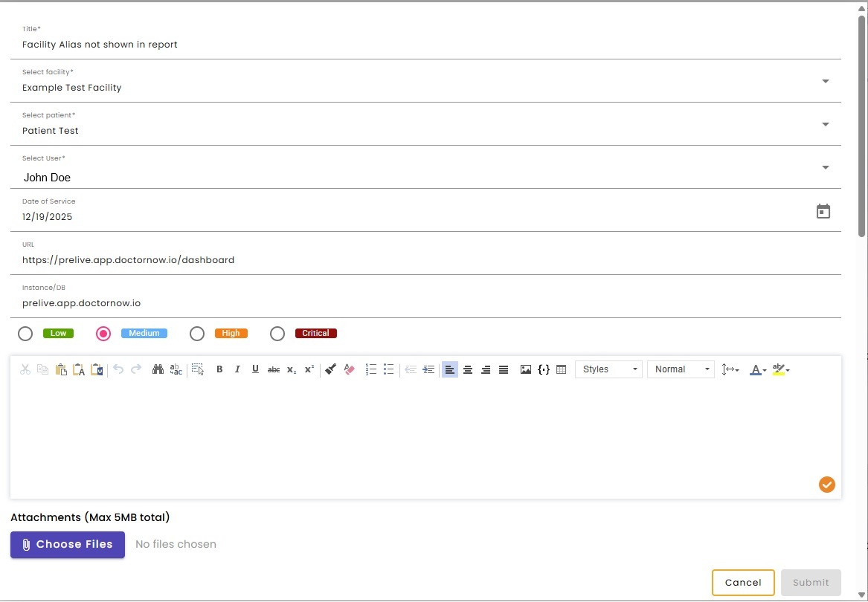Image resolution: width=868 pixels, height=602 pixels.
Task: Click the Choose Files button
Action: 68,545
